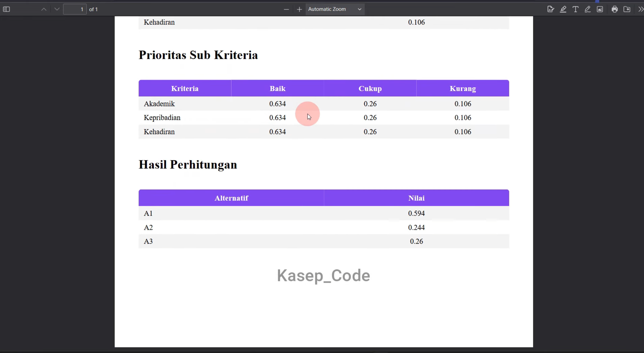Screen dimensions: 644x353
Task: Click the Alternatif column header
Action: point(231,198)
